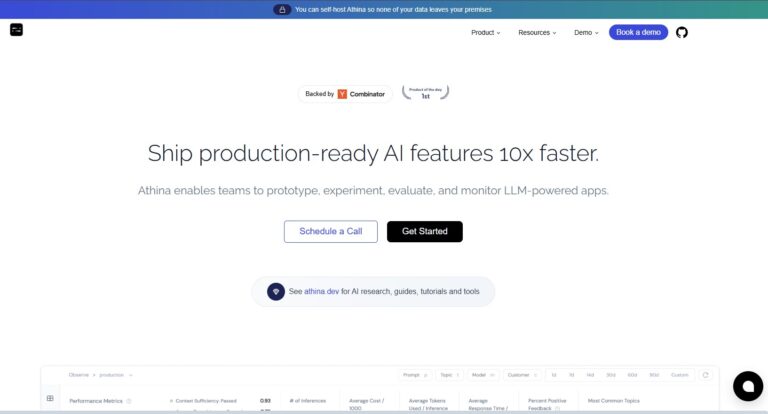Expand the Product menu

point(485,32)
